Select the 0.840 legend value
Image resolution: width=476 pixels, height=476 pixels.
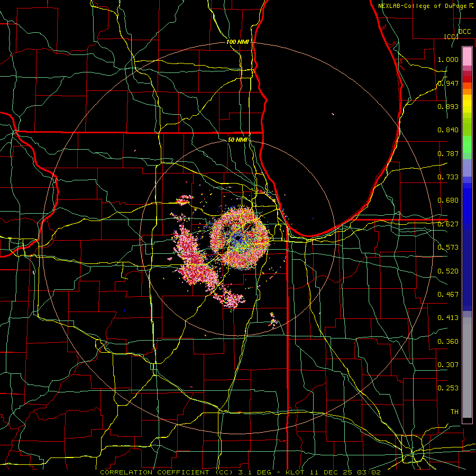[x=448, y=130]
